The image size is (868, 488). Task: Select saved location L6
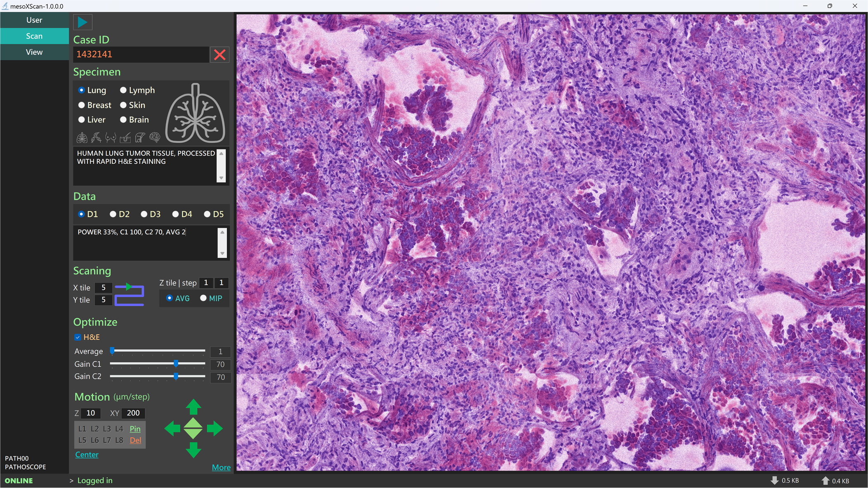coord(94,440)
